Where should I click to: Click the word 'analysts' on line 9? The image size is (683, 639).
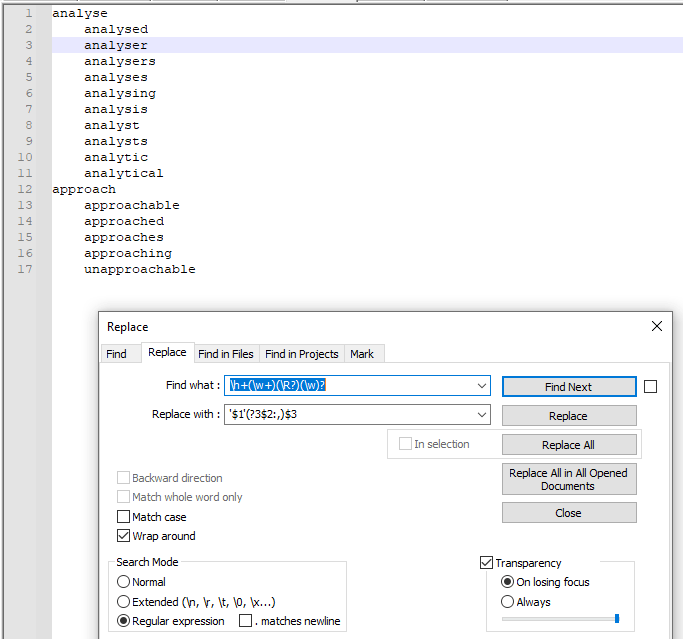(116, 142)
